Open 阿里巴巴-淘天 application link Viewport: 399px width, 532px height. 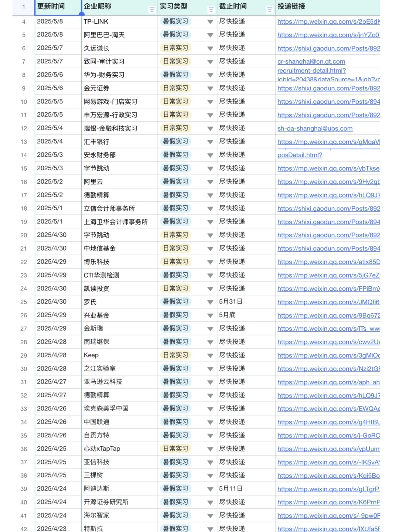(328, 35)
